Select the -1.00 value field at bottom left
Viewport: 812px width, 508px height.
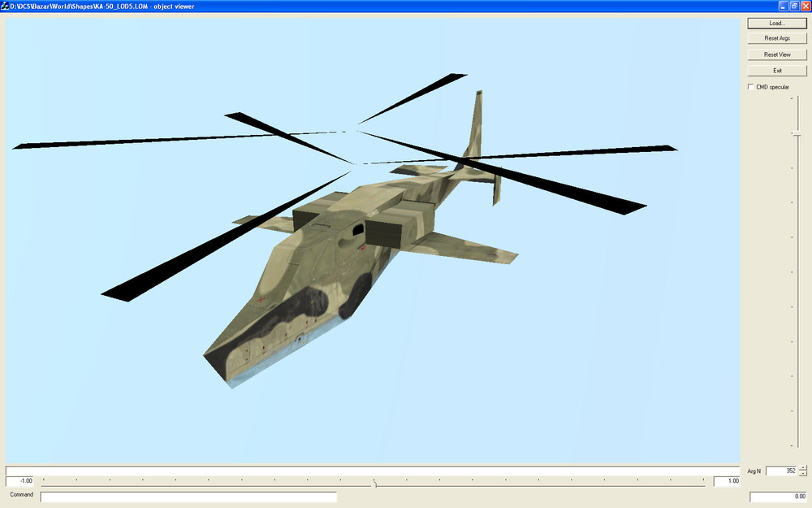click(24, 480)
